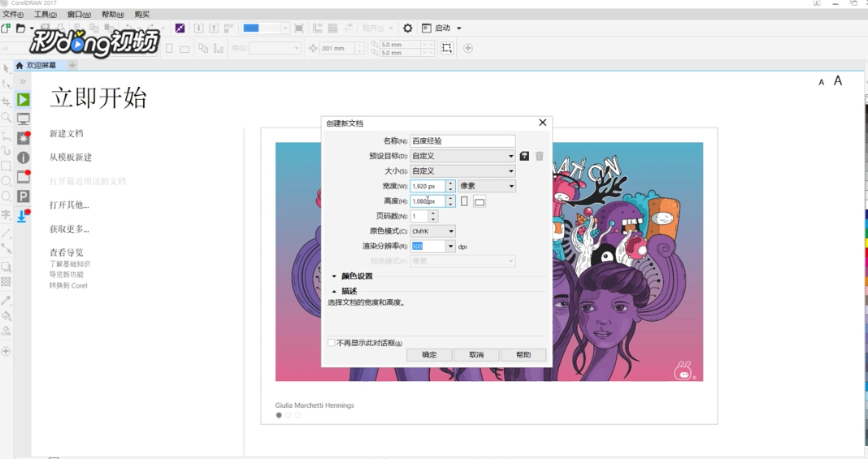868x459 pixels.
Task: Select the Gallery frame sidebar icon
Action: pyautogui.click(x=24, y=177)
